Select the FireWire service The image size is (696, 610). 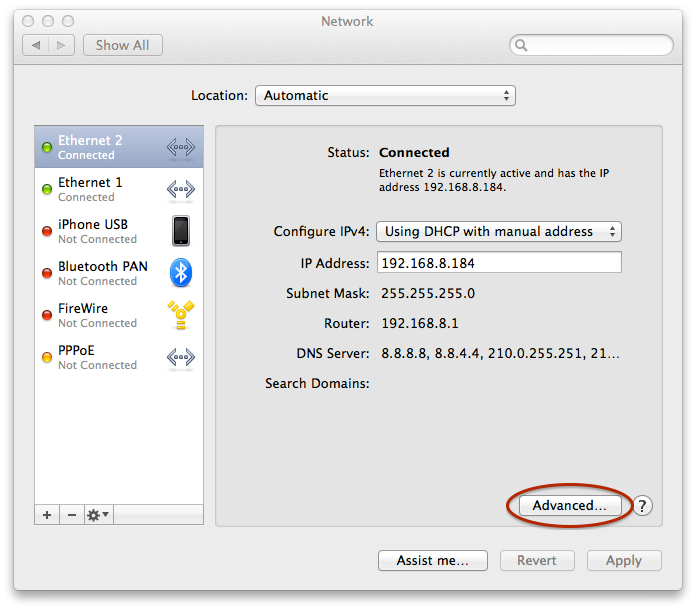coord(119,315)
